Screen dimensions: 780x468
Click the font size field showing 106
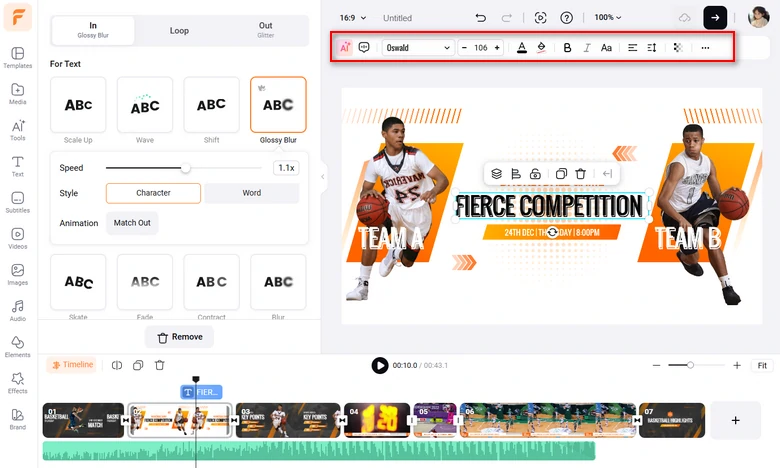(x=481, y=48)
